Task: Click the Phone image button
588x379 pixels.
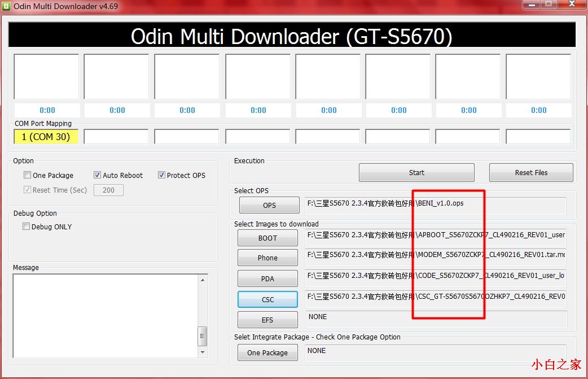Action: [267, 258]
